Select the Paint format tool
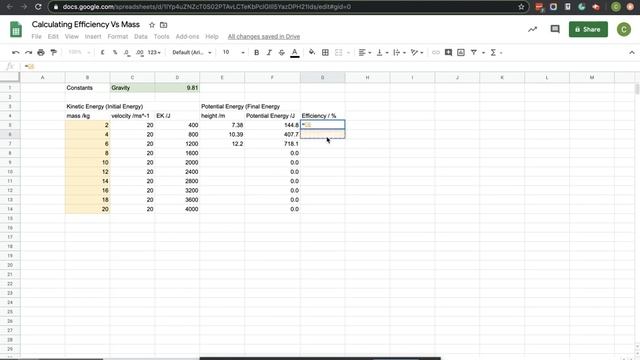This screenshot has height=360, width=640. pos(53,53)
